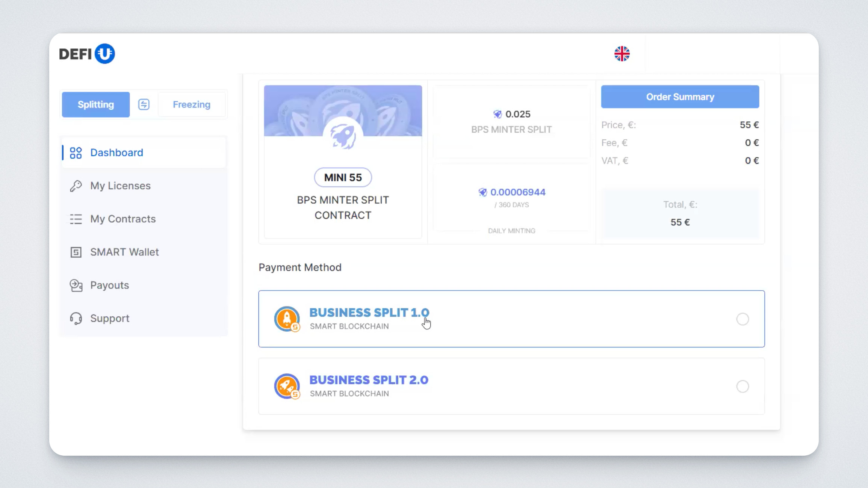Open My Contracts menu item

click(123, 219)
